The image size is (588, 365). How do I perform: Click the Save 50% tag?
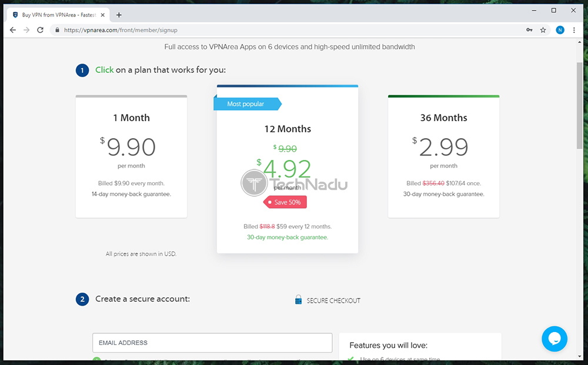[x=285, y=202]
